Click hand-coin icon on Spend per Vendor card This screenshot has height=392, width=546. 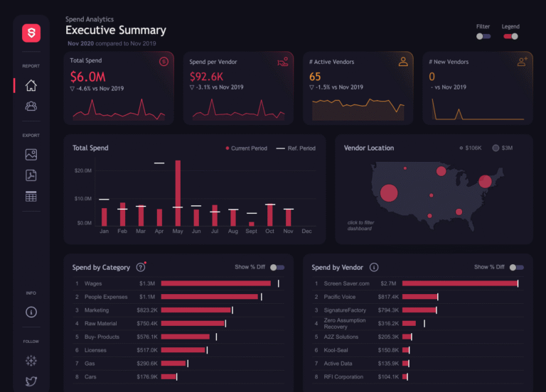tap(283, 62)
